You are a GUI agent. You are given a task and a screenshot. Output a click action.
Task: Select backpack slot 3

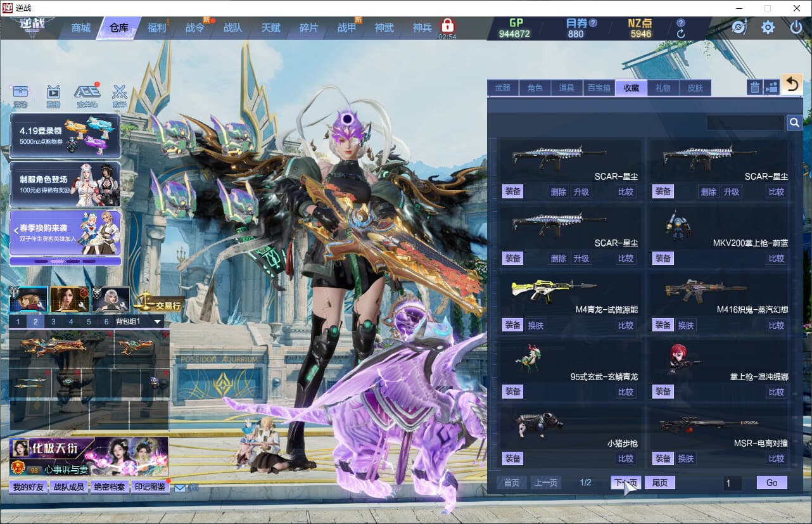point(53,322)
